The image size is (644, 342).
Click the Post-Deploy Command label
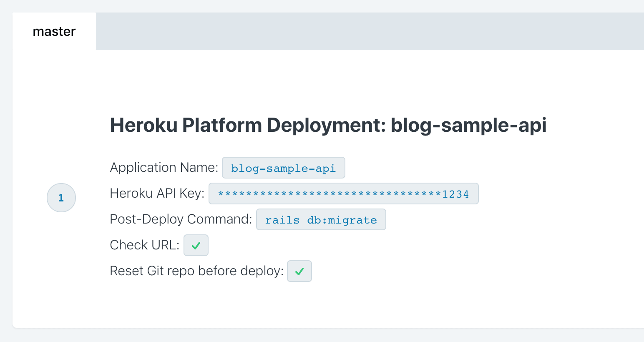(181, 219)
